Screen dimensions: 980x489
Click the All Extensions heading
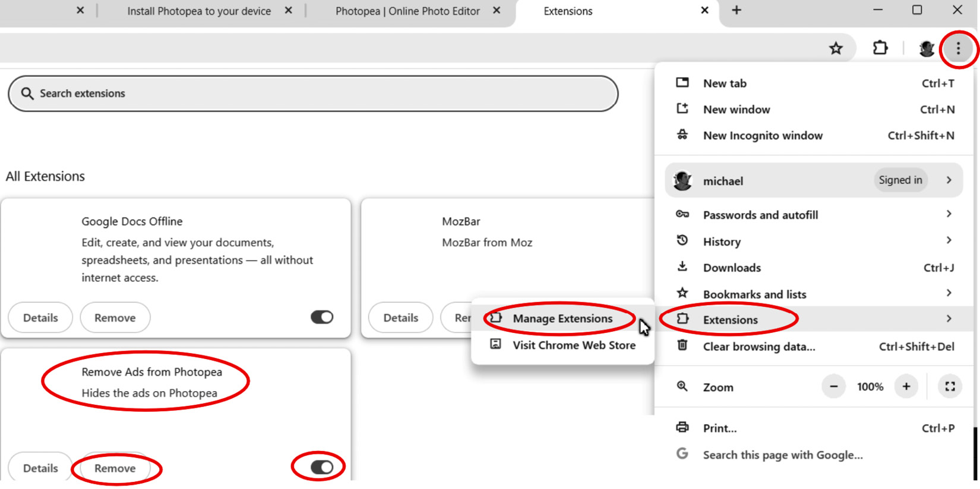[x=45, y=176]
